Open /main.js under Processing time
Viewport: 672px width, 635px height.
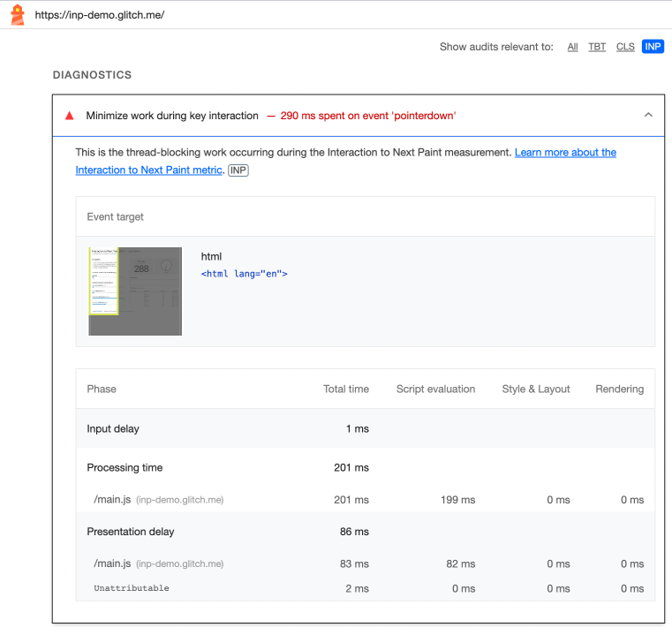(112, 500)
